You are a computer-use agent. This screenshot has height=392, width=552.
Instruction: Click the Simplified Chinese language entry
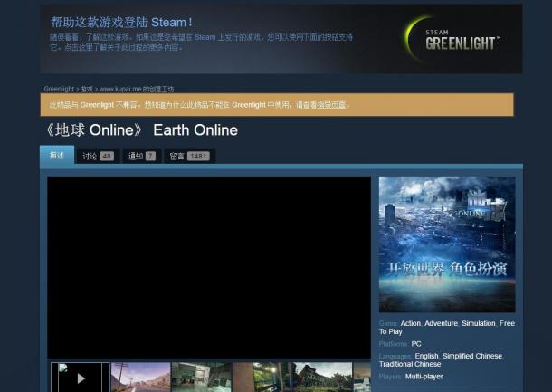pos(472,356)
